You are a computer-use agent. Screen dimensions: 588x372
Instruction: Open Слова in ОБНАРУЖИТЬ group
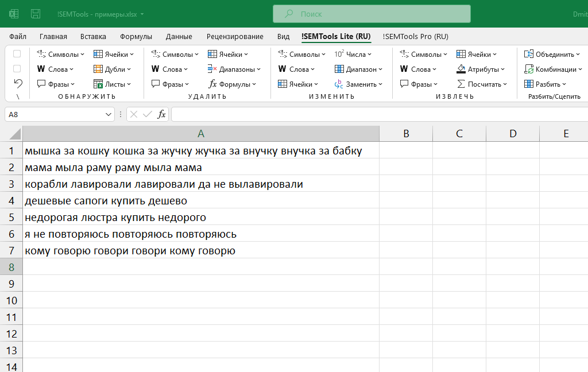click(56, 69)
